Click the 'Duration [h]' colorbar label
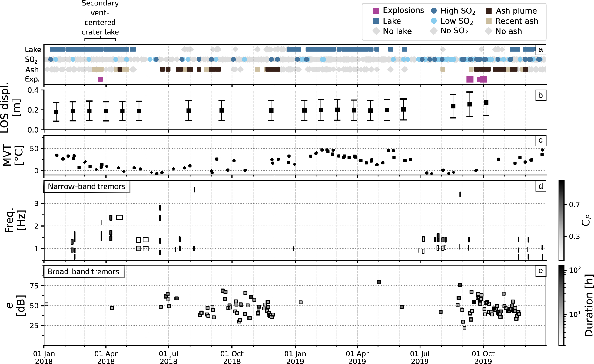594x364 pixels. click(589, 306)
